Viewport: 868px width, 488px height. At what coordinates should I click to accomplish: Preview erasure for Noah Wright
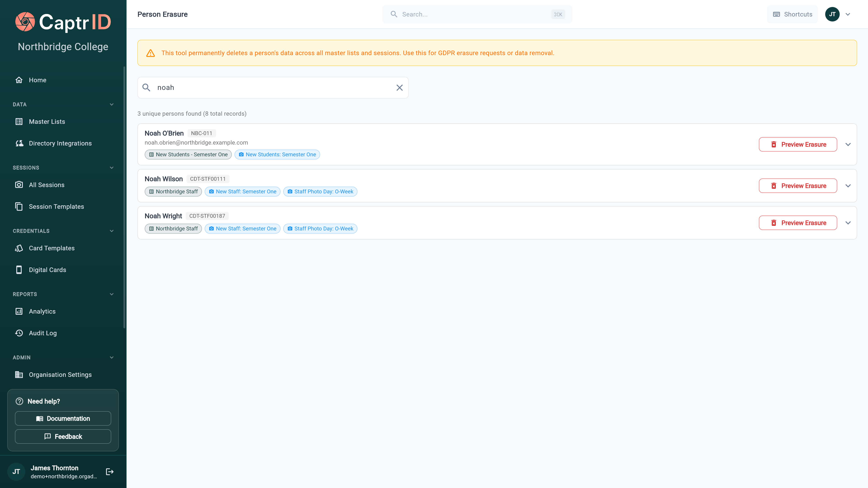click(x=798, y=223)
